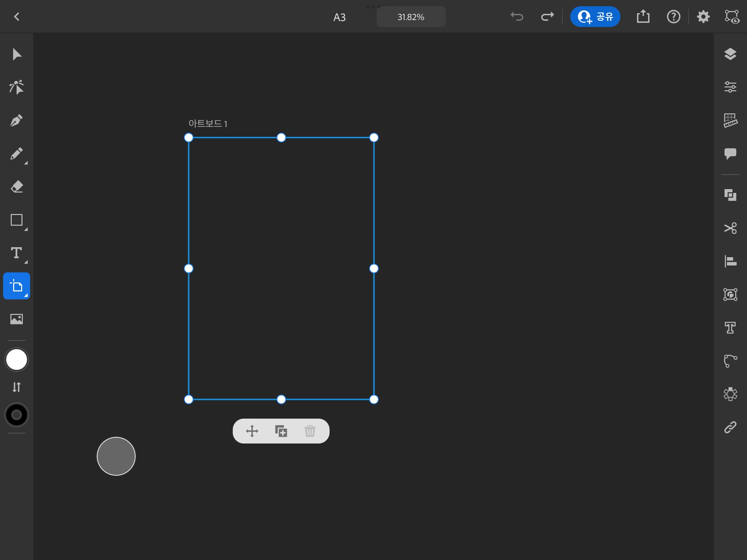Screen dimensions: 747x560
Task: Open the white fill color swatch
Action: click(16, 360)
